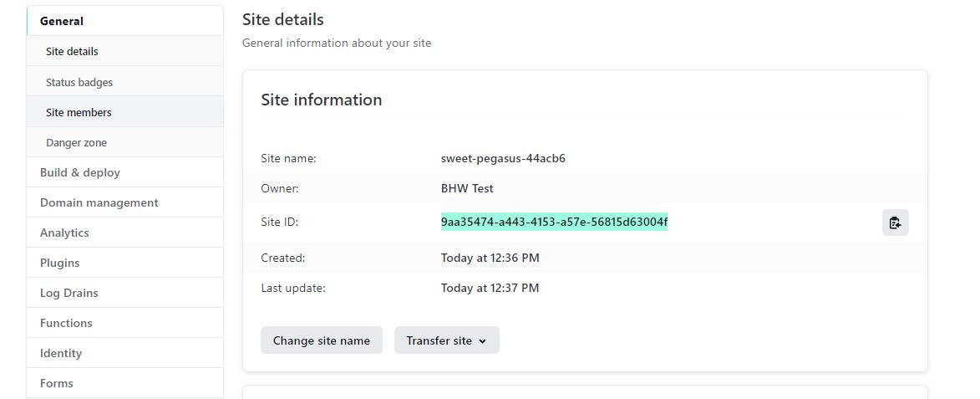This screenshot has height=399, width=980.
Task: Select the highlighted Site ID value
Action: tap(554, 222)
